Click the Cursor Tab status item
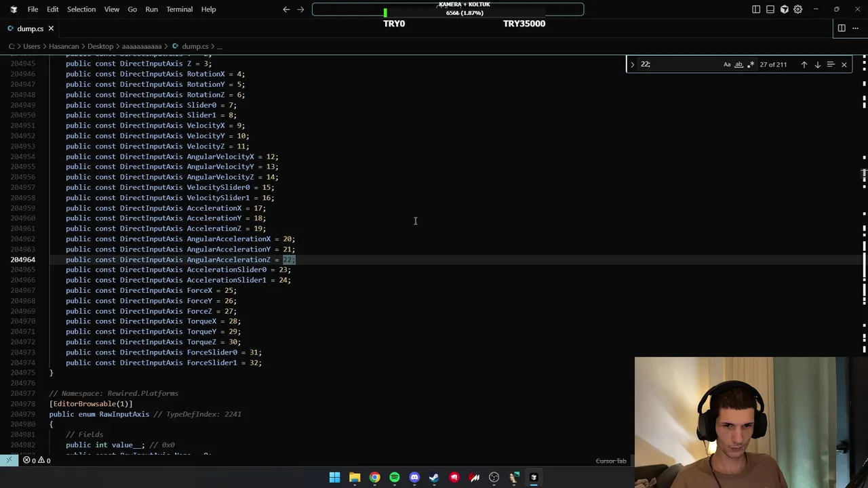 (611, 461)
